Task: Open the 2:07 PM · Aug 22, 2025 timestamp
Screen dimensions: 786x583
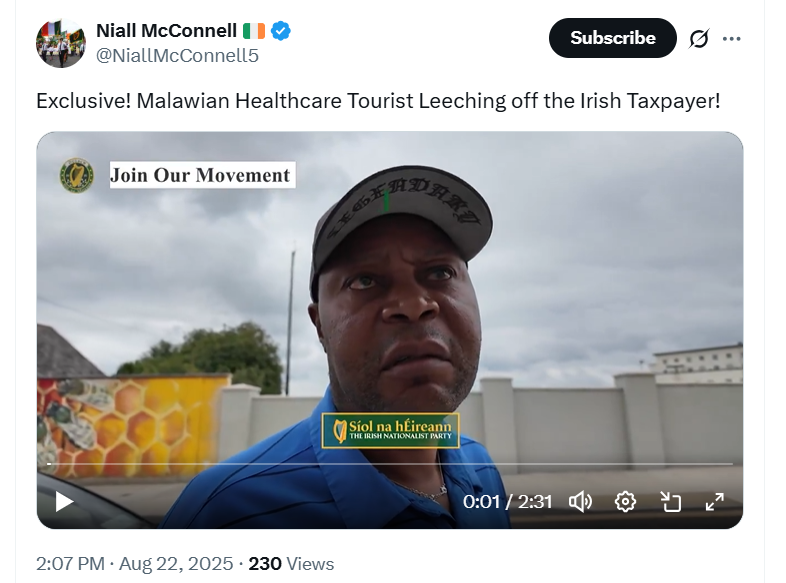Action: pyautogui.click(x=134, y=564)
